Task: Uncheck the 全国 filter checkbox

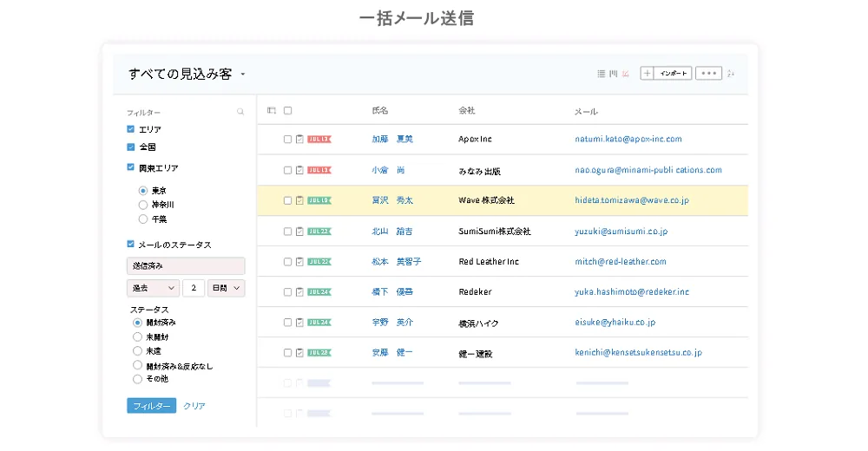Action: [131, 147]
